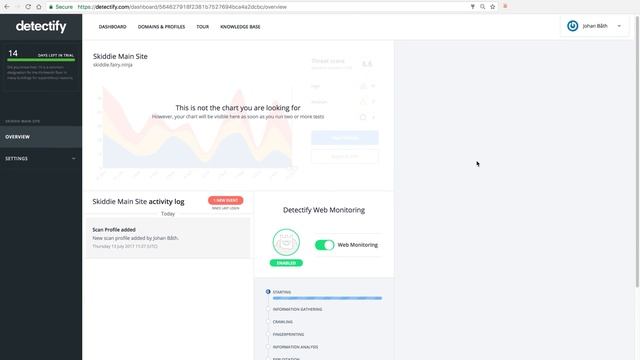The image size is (640, 360).
Task: Click the Web Monitoring robot icon
Action: pos(286,242)
